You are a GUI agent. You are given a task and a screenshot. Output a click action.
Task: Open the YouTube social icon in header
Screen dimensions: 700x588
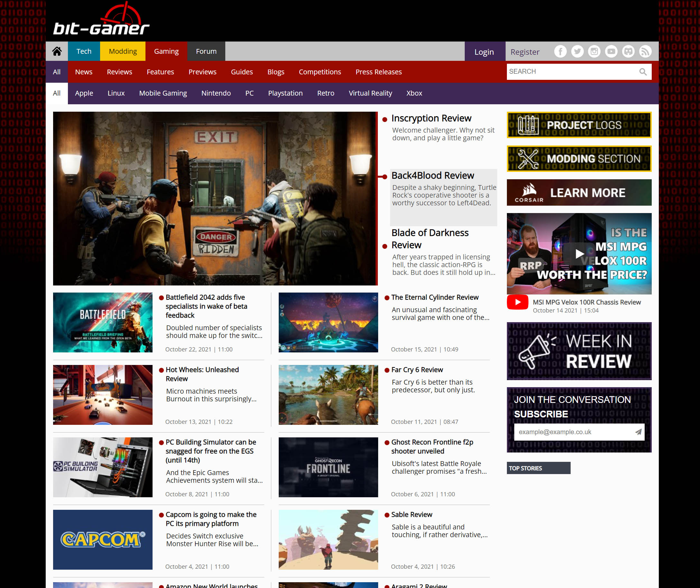611,51
